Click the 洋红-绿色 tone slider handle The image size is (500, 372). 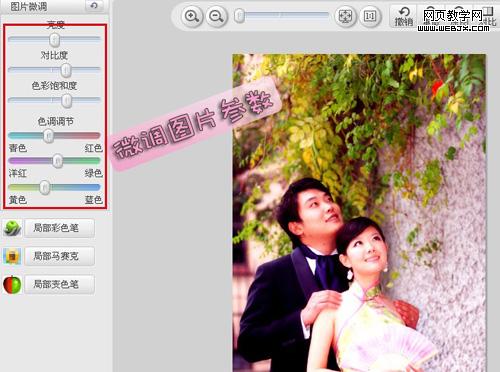pos(57,161)
